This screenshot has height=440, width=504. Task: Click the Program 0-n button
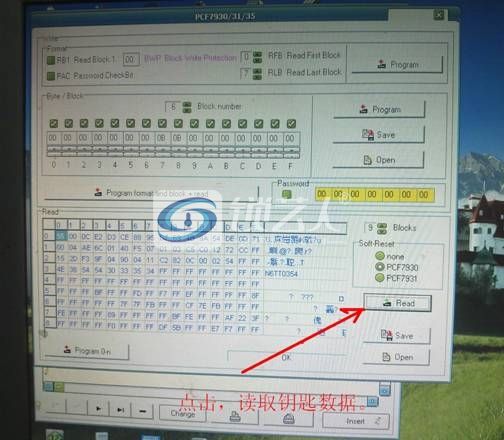coord(87,351)
